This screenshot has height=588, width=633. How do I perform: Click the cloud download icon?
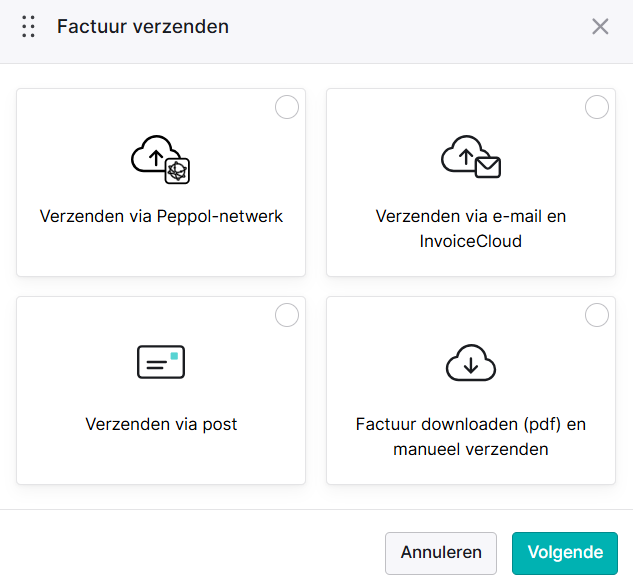(x=471, y=362)
